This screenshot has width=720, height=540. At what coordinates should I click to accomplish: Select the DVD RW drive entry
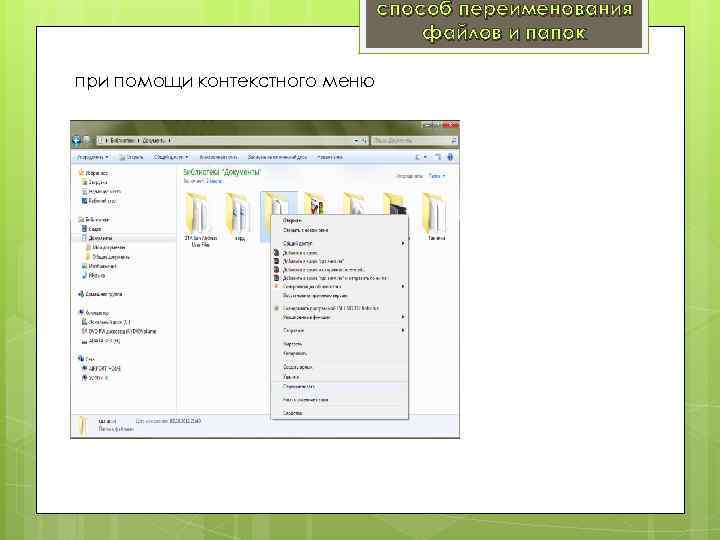click(119, 331)
